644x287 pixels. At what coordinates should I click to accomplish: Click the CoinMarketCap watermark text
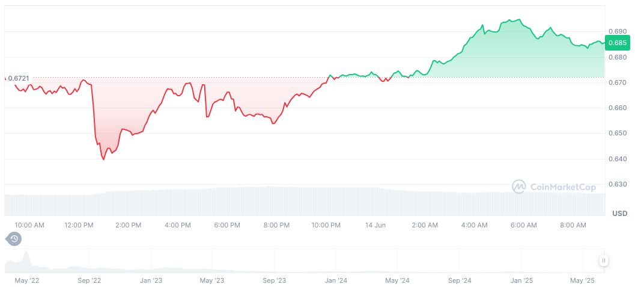click(563, 188)
